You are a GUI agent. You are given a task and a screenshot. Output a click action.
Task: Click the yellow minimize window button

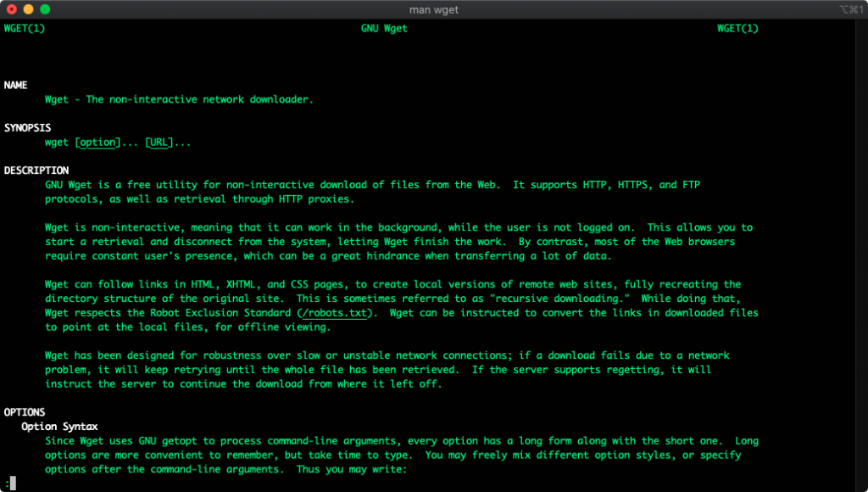(x=28, y=9)
